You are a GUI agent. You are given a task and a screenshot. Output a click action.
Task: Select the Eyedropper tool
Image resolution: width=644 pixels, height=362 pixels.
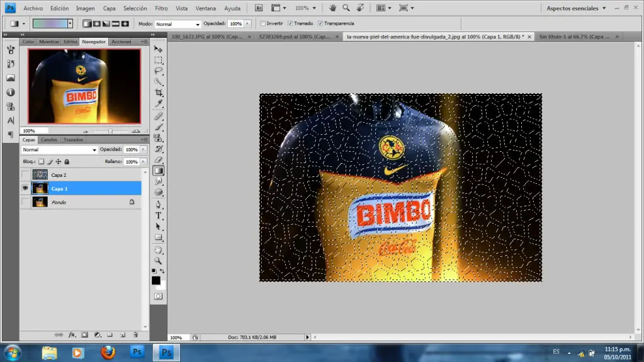tap(158, 103)
